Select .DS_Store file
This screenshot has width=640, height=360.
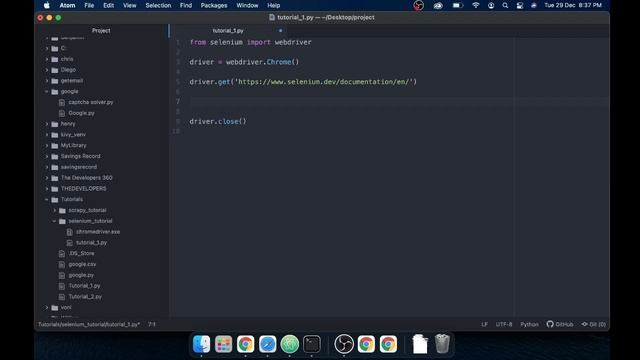point(81,253)
